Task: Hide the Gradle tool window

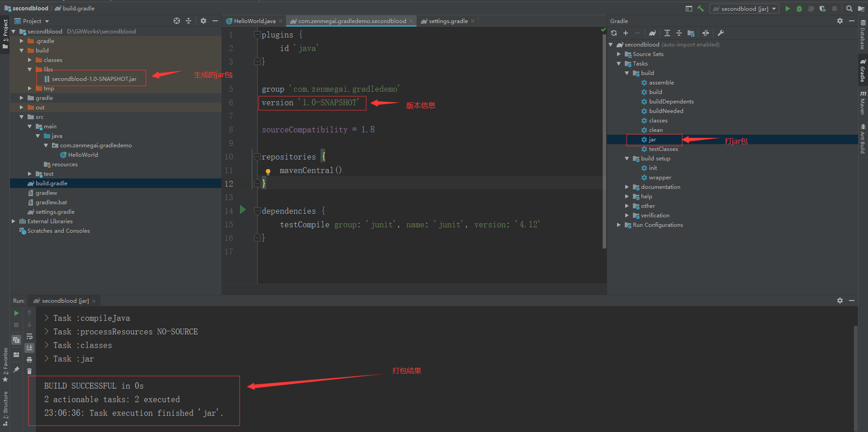Action: tap(852, 21)
